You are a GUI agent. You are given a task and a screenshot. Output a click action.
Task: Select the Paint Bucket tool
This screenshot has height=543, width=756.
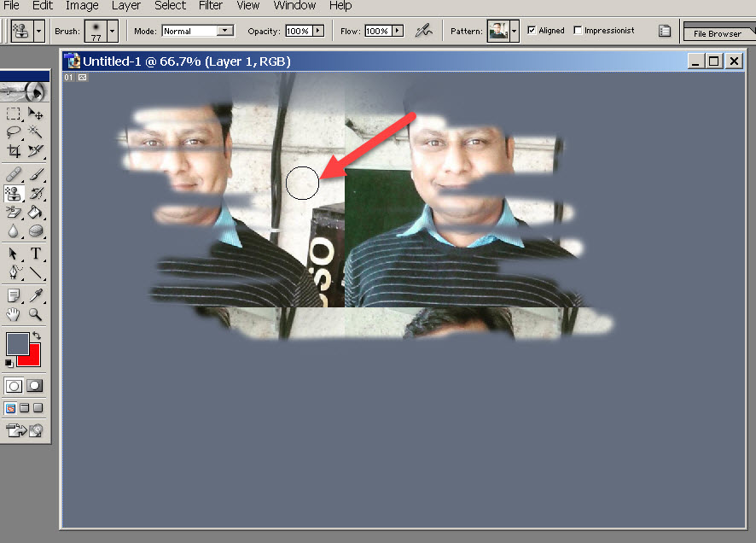(x=36, y=212)
